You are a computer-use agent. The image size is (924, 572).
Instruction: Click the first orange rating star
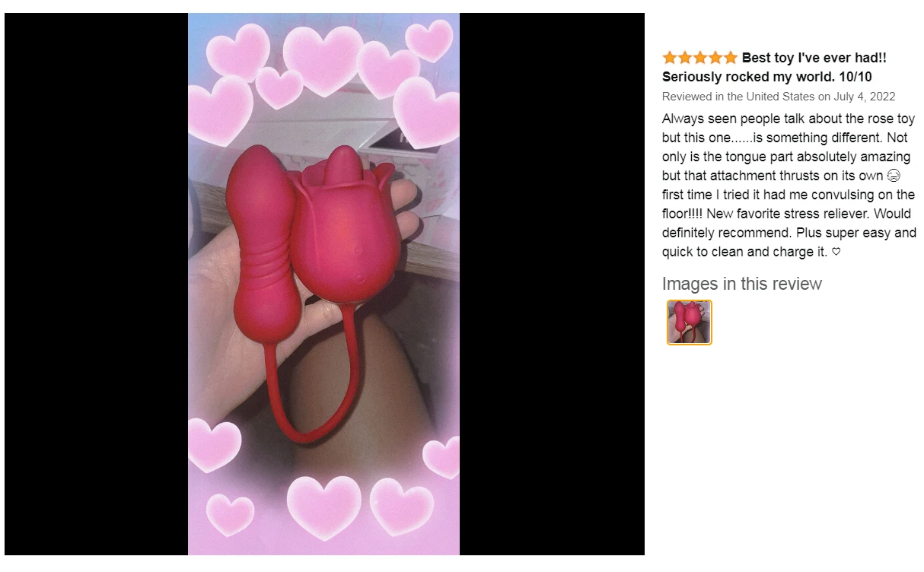pos(670,58)
